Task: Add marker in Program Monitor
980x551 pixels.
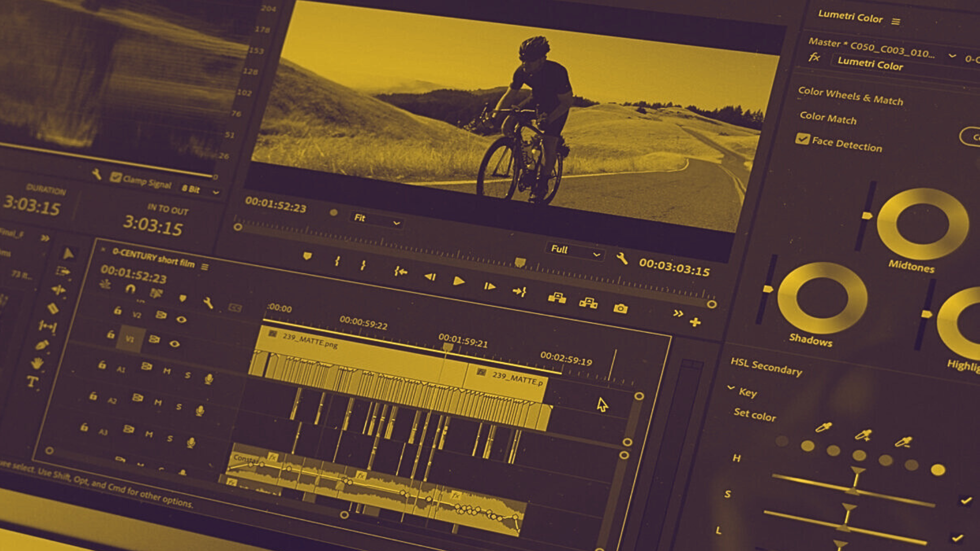Action: (x=307, y=256)
